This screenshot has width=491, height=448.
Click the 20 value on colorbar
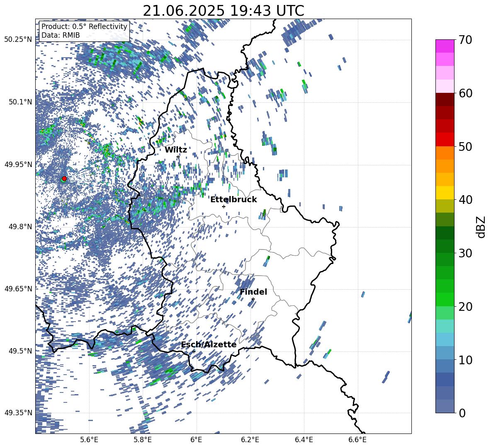465,306
